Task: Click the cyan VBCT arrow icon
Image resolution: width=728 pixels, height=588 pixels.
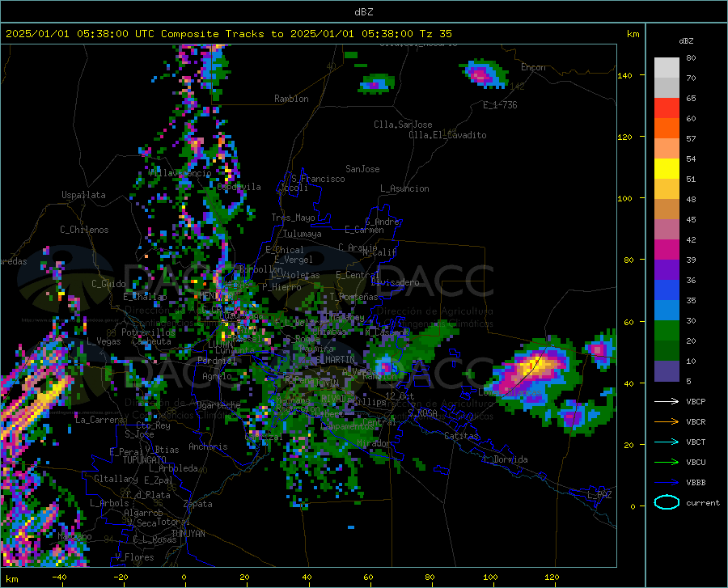Action: (x=667, y=442)
